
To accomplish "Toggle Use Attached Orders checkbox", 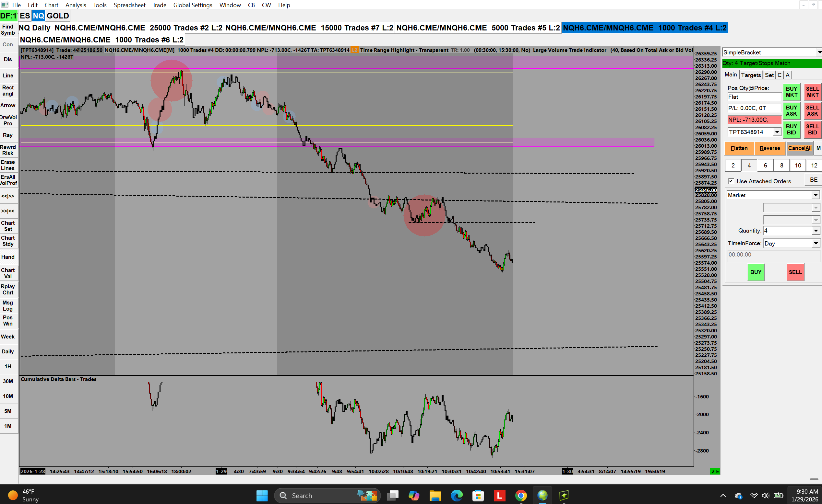I will 731,181.
